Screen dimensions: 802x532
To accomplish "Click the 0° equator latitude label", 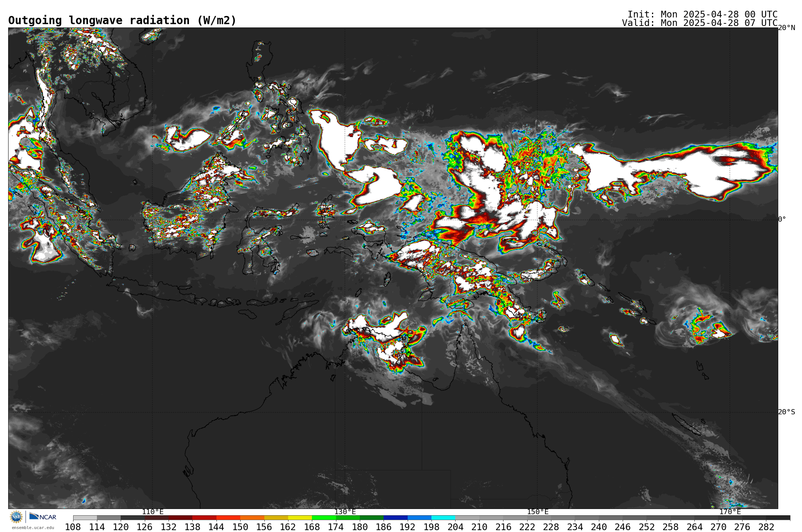I will (782, 219).
